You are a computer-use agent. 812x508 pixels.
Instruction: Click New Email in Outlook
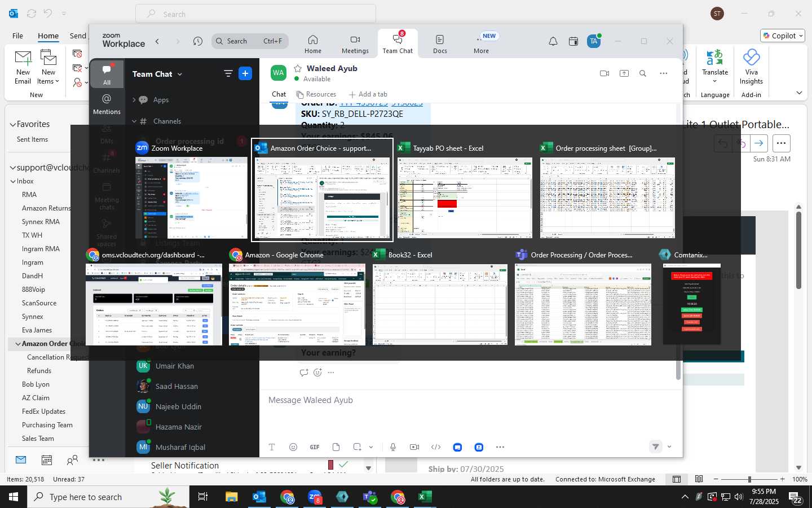pos(23,67)
